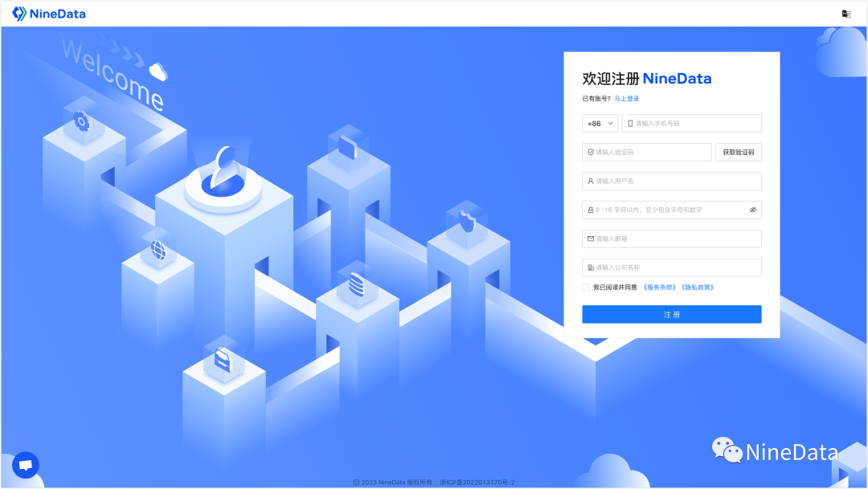Click the envelope icon in email field
This screenshot has width=868, height=489.
(x=591, y=238)
